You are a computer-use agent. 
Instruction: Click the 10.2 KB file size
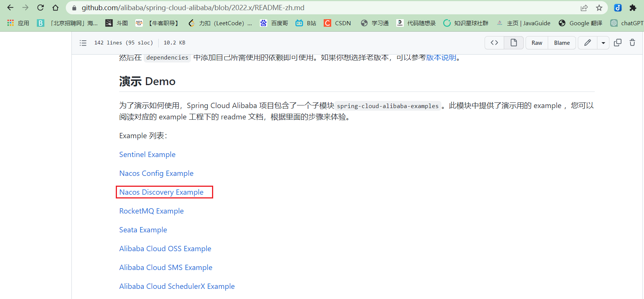(174, 43)
